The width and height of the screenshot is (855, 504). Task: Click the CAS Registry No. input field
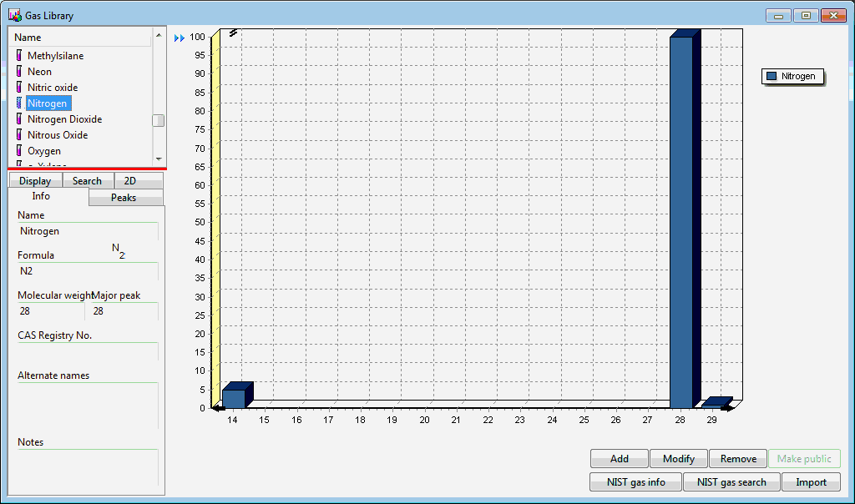pos(88,351)
